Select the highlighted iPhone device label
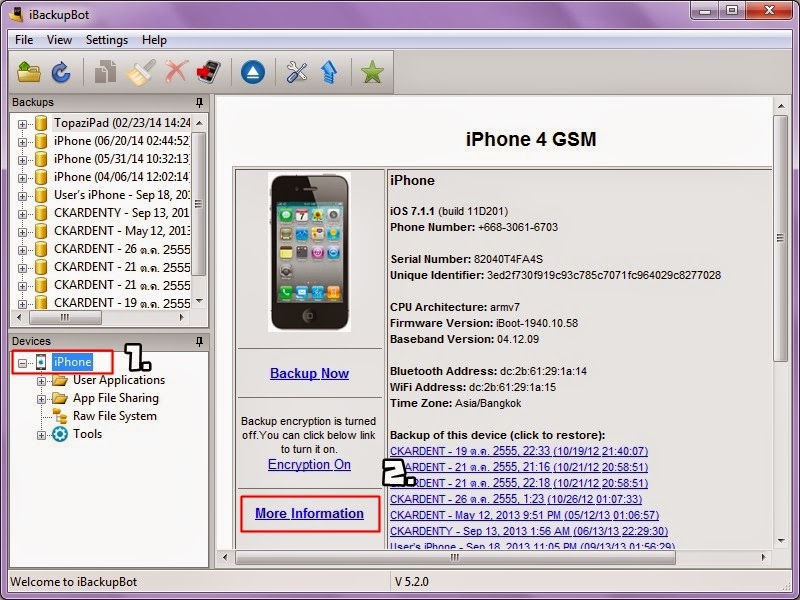Screen dimensions: 800x600 pos(72,362)
